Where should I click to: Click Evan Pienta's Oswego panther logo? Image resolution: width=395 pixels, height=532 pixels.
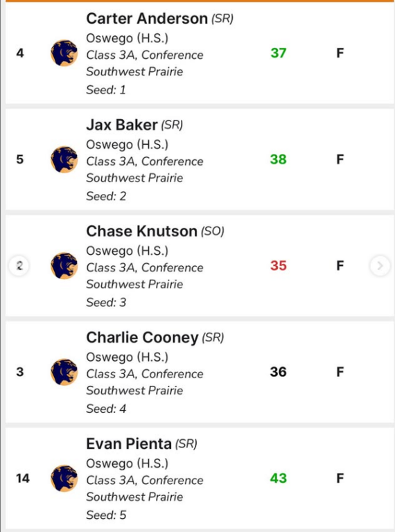click(x=64, y=478)
